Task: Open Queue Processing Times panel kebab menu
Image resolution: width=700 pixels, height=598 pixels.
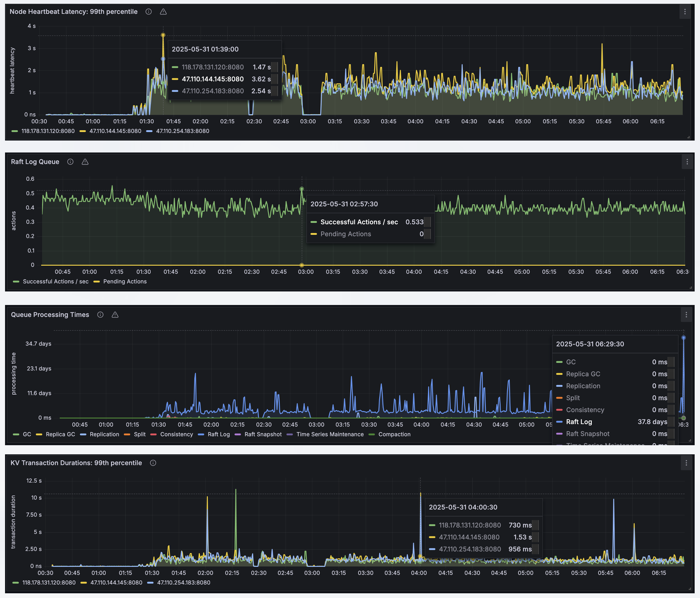Action: (x=686, y=314)
